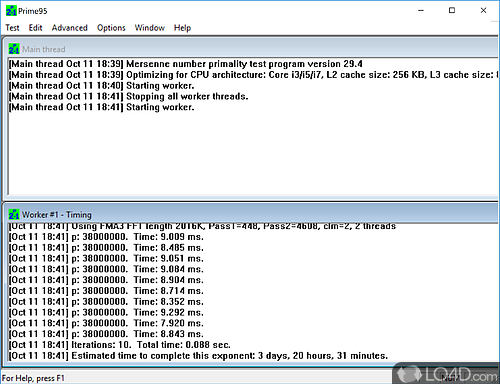Click the Stopping all worker threads line
This screenshot has width=500, height=384.
(x=128, y=96)
